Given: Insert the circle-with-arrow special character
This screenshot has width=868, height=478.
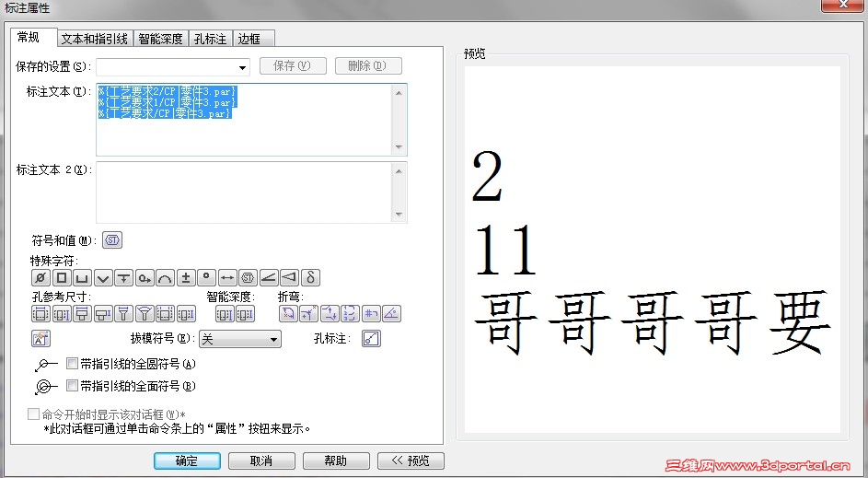Looking at the screenshot, I should click(x=145, y=277).
